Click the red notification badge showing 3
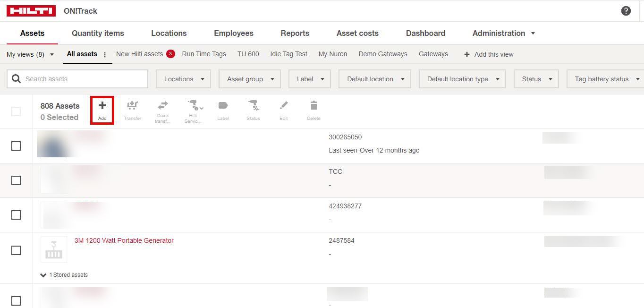The height and width of the screenshot is (308, 644). (170, 54)
